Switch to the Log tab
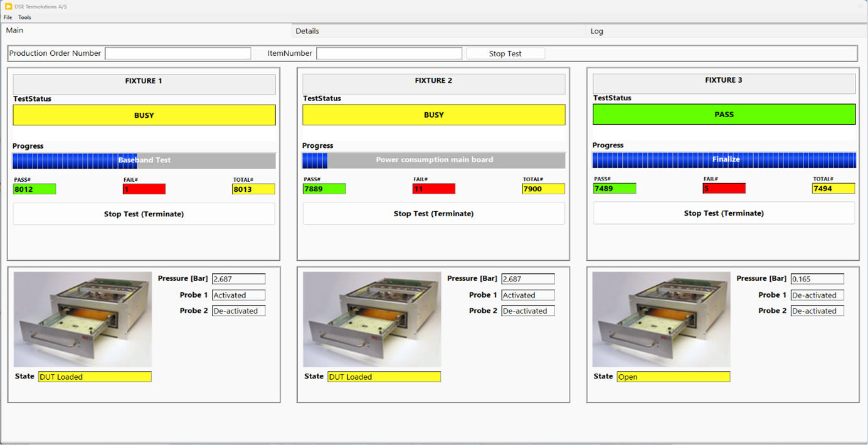 pos(596,31)
